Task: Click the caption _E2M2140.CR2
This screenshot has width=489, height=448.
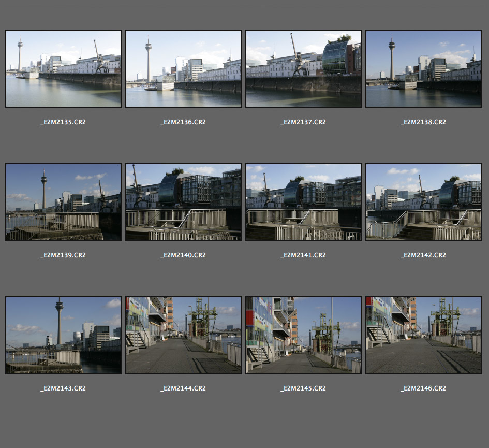Action: click(183, 255)
